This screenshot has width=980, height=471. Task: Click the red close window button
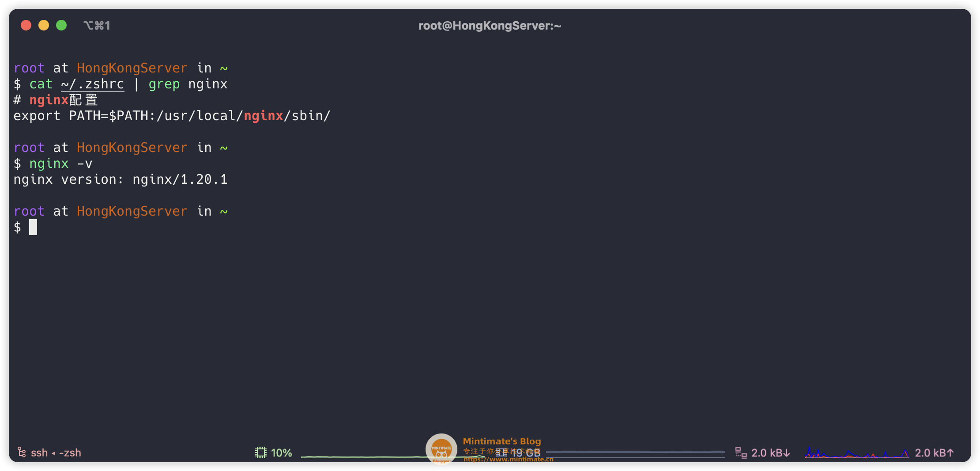point(26,26)
